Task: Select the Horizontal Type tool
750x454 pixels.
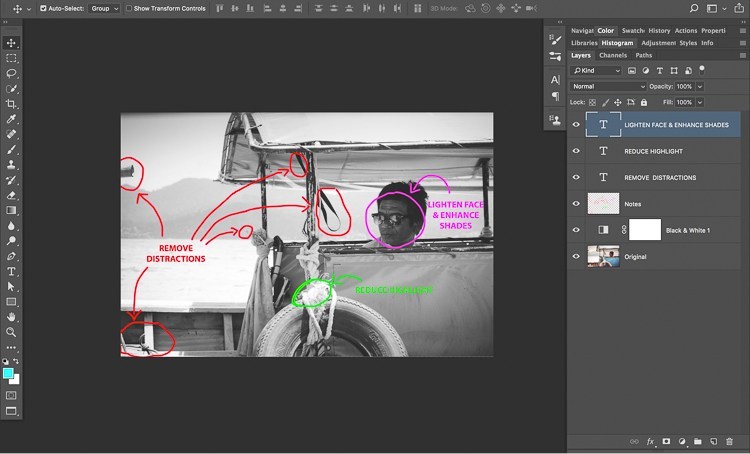Action: tap(11, 272)
